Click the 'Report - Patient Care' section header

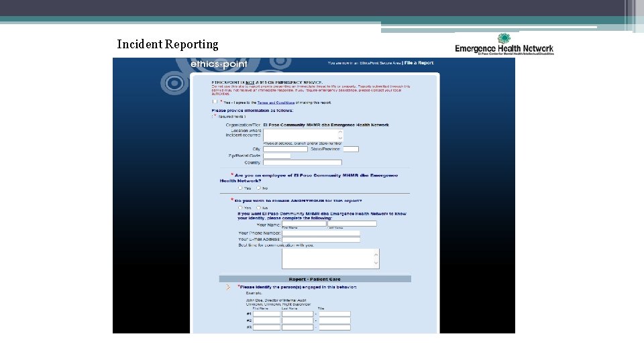point(315,279)
